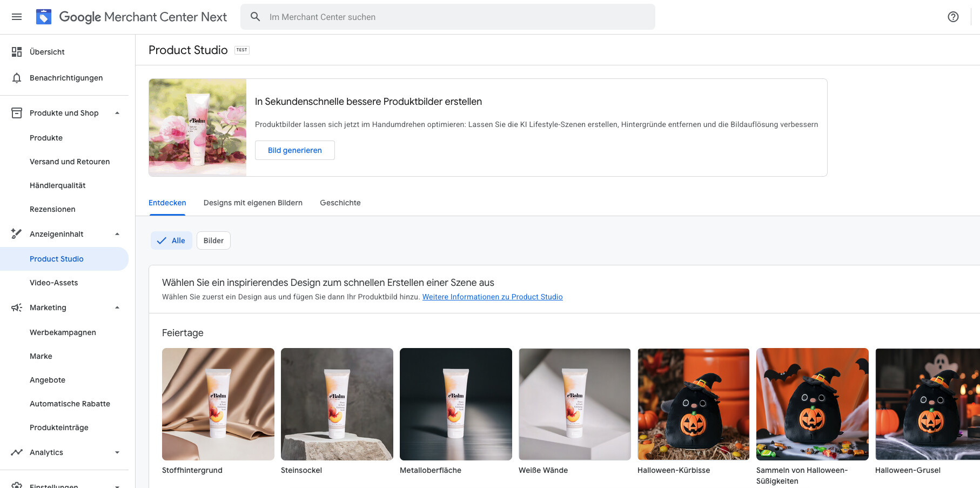Click the Bild generieren button

point(295,150)
